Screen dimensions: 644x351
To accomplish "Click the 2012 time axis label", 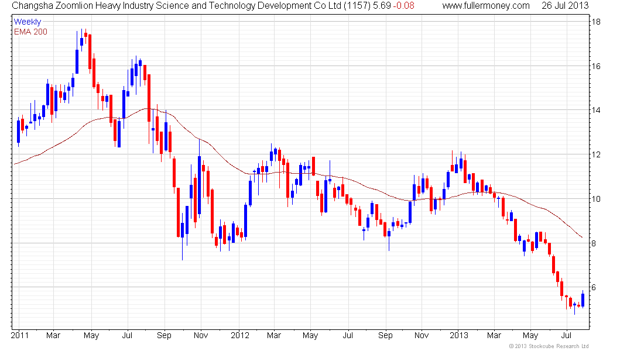I will point(240,335).
